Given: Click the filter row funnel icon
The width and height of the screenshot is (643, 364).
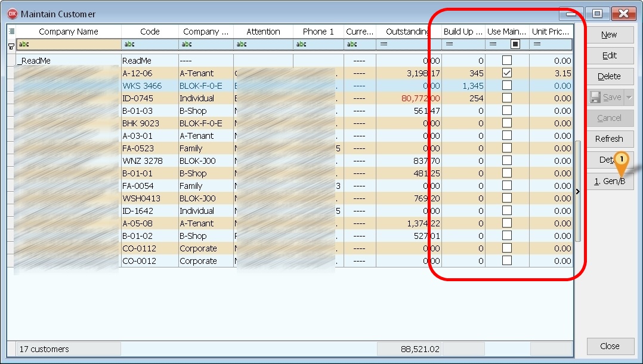Looking at the screenshot, I should coord(11,45).
